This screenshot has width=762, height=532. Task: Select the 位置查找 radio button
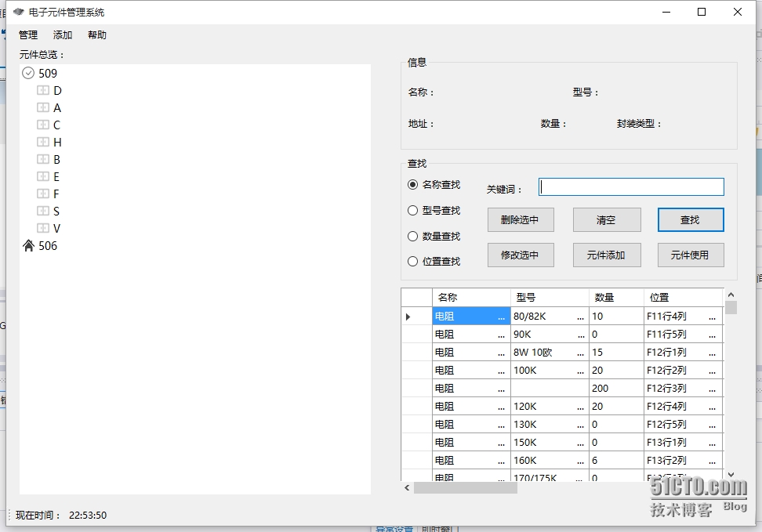(x=412, y=262)
